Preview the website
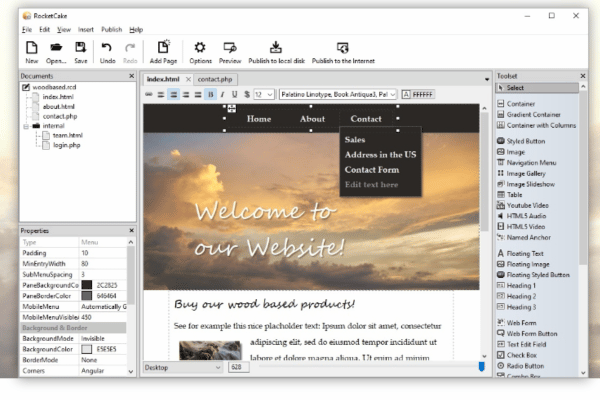The width and height of the screenshot is (600, 400). point(230,52)
